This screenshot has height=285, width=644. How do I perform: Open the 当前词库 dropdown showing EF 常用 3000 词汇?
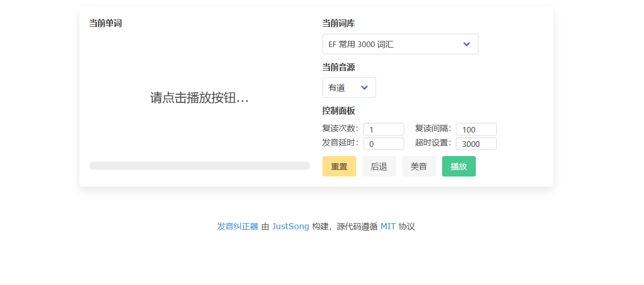(394, 44)
